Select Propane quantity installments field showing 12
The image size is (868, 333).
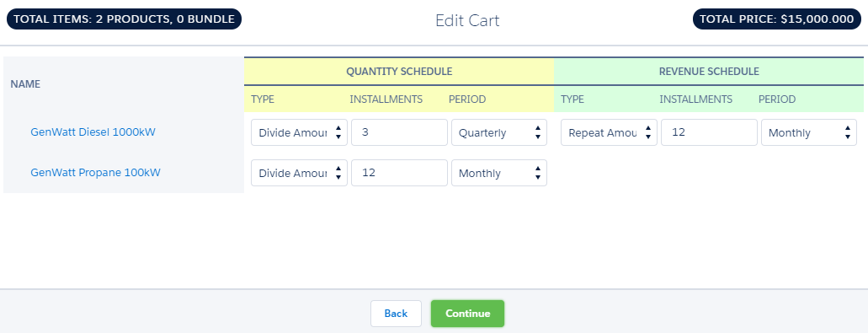point(399,173)
